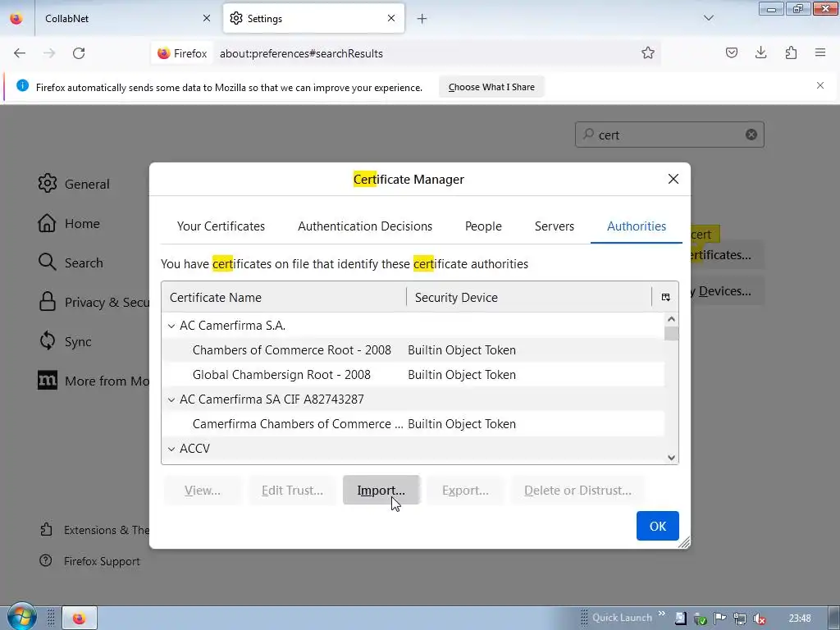This screenshot has height=630, width=840.
Task: Close the Certificate Manager dialog
Action: pyautogui.click(x=673, y=179)
